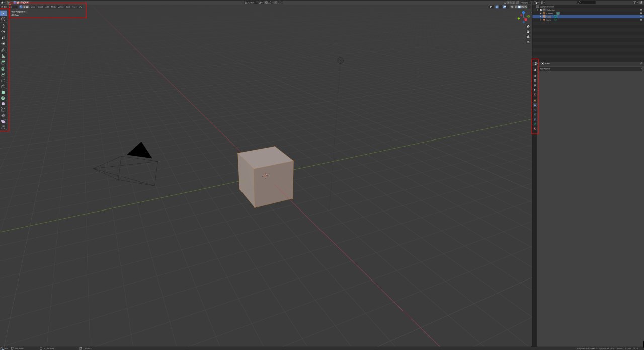Open the Material properties tab
Viewport: 644px width, 350px height.
click(x=535, y=128)
